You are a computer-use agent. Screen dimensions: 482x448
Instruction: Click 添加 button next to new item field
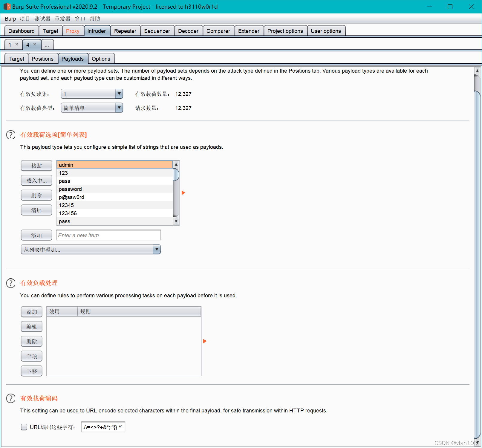[x=36, y=235]
